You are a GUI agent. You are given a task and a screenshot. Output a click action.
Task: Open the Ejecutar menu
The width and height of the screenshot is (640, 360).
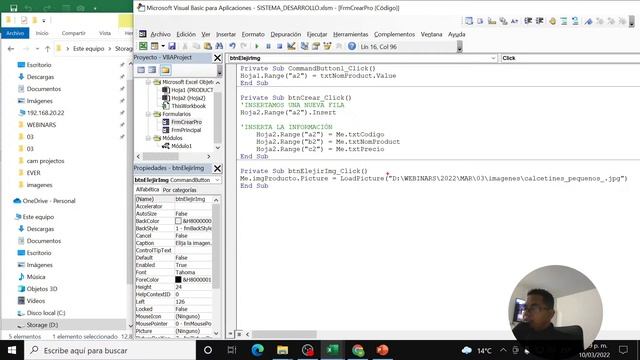pyautogui.click(x=317, y=34)
